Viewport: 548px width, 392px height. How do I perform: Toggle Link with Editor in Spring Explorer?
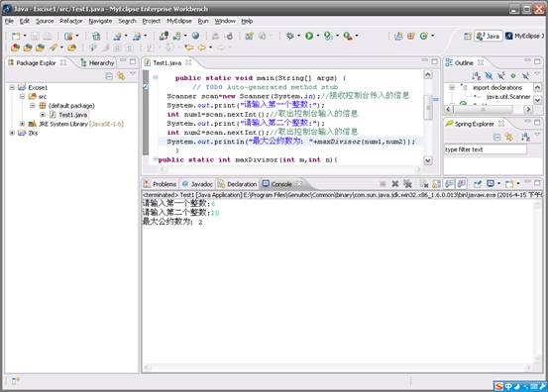(x=509, y=138)
